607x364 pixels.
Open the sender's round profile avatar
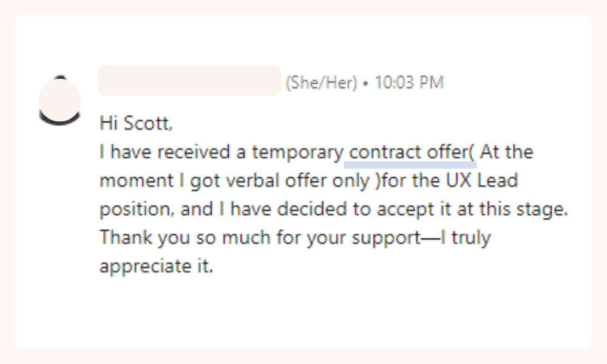click(x=59, y=101)
